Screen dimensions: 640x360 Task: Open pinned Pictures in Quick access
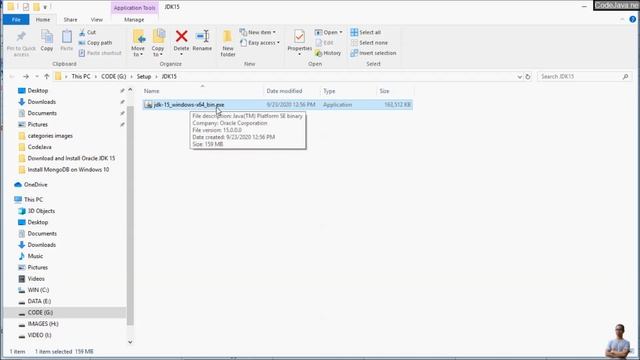[x=38, y=124]
